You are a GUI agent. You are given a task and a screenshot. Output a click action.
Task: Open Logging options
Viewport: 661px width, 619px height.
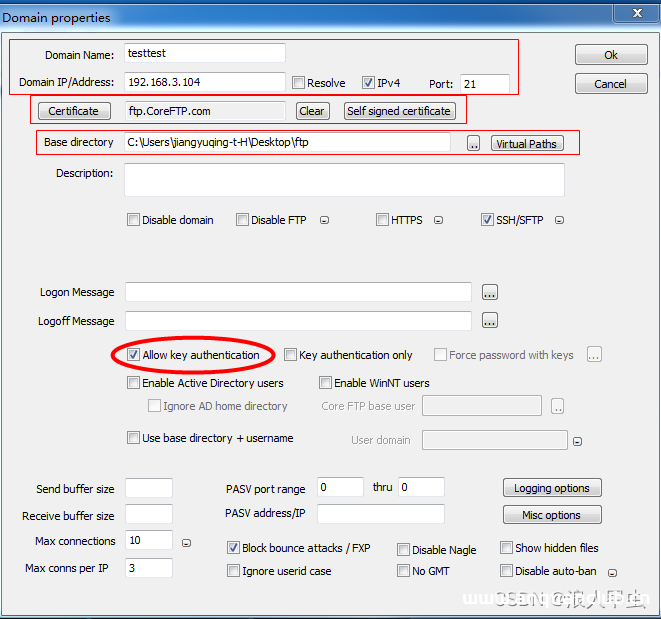coord(551,488)
